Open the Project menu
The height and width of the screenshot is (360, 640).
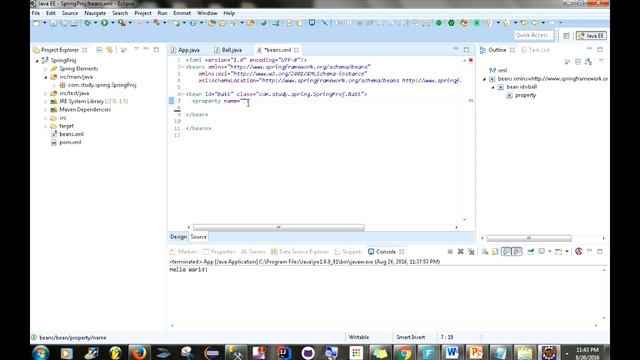(143, 13)
